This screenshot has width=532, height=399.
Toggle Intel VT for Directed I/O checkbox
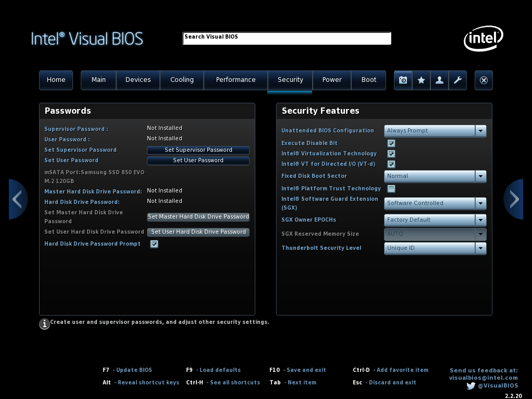point(391,164)
